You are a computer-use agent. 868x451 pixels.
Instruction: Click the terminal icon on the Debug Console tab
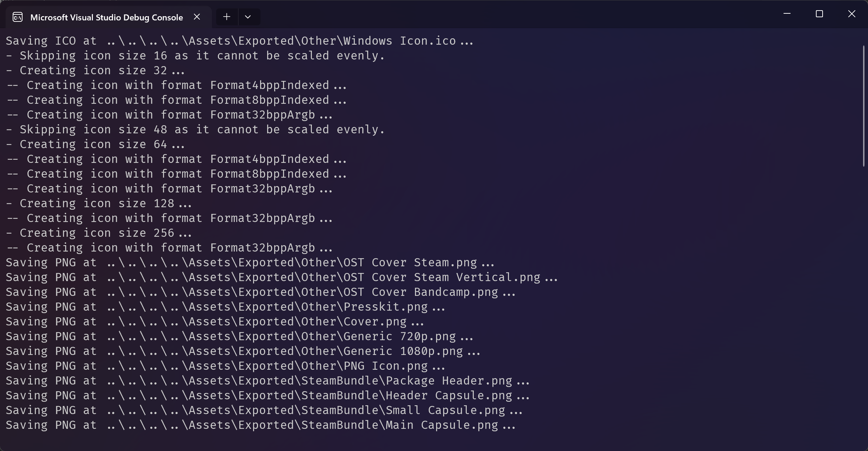[17, 17]
